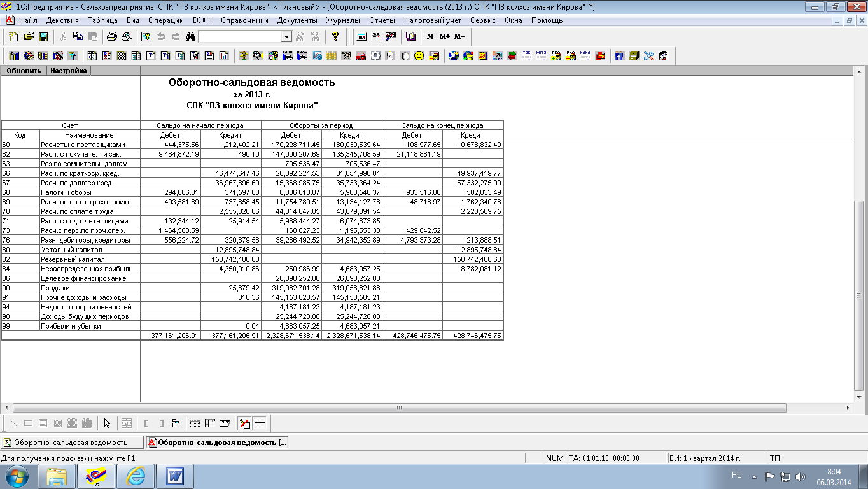Open Help with yellow question mark
Image resolution: width=868 pixels, height=489 pixels.
click(x=335, y=37)
